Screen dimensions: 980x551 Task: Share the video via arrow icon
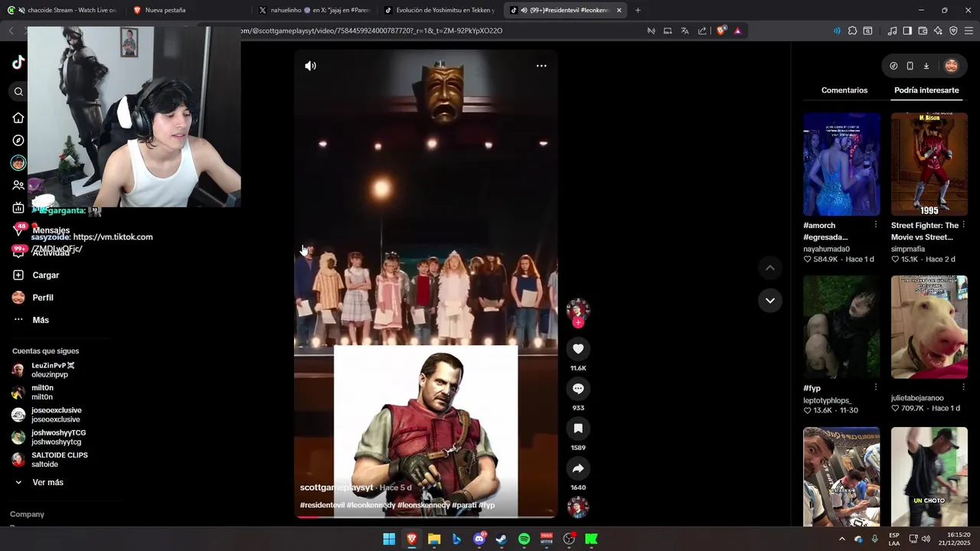coord(578,468)
